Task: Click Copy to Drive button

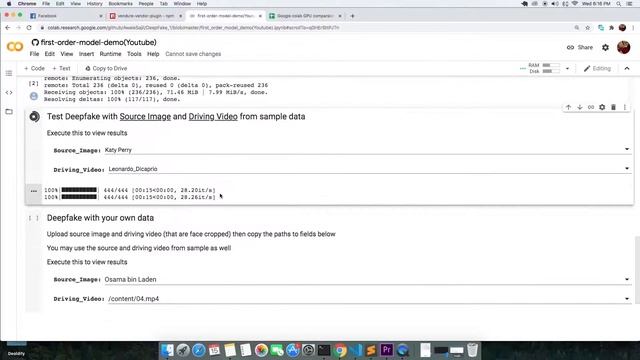Action: click(x=106, y=69)
